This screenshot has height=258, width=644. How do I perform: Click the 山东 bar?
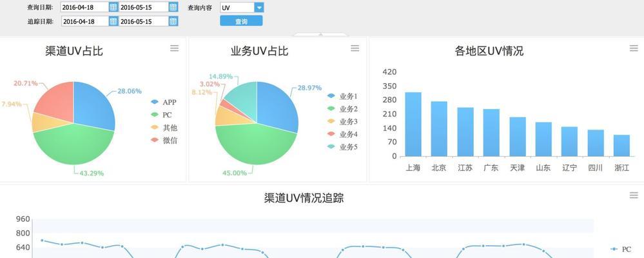(543, 139)
